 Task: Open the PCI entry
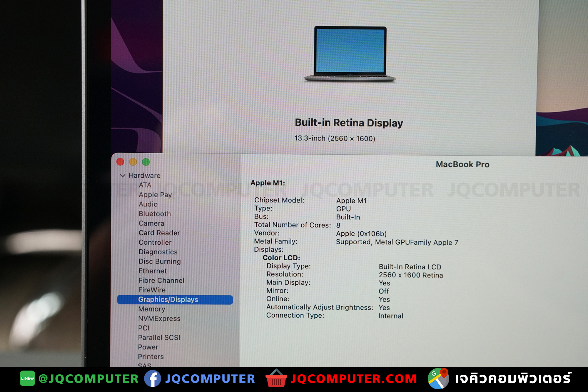point(144,328)
